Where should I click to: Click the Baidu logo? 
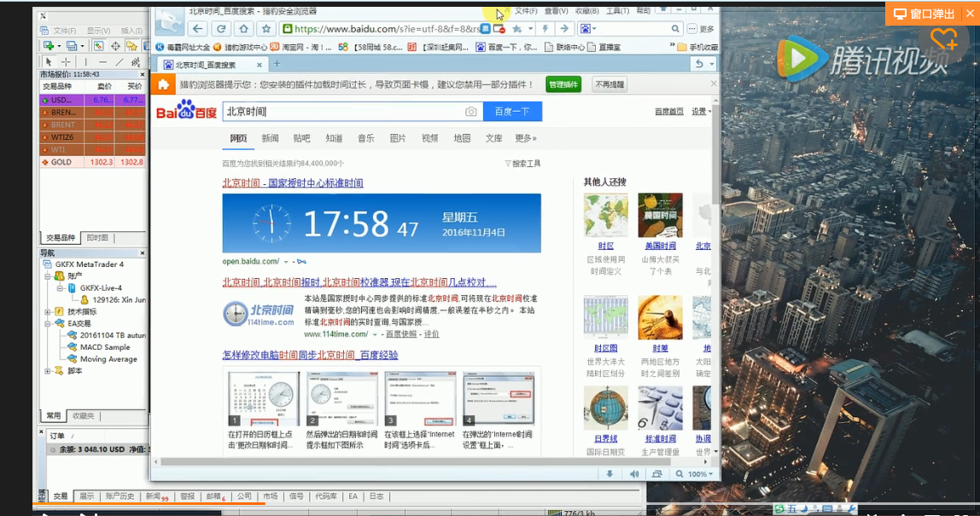186,111
